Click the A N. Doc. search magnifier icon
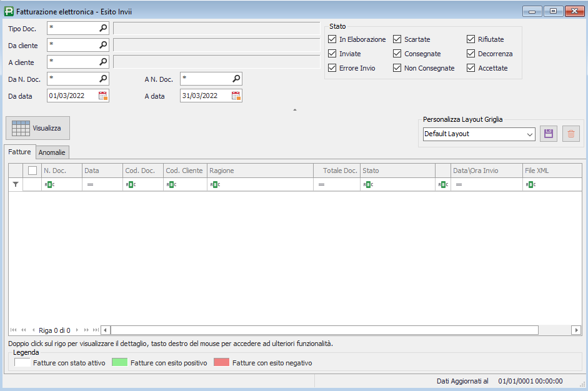The height and width of the screenshot is (391, 588). click(236, 79)
